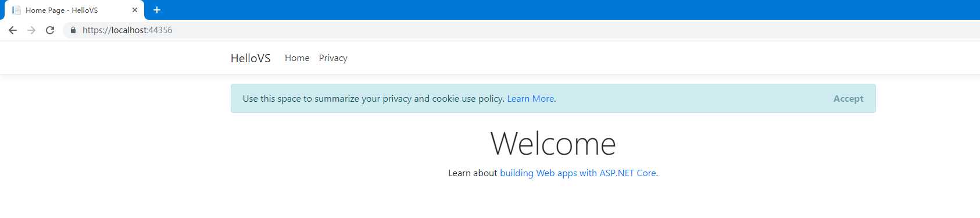The image size is (980, 218).
Task: Accept the cookie policy banner
Action: click(x=848, y=99)
